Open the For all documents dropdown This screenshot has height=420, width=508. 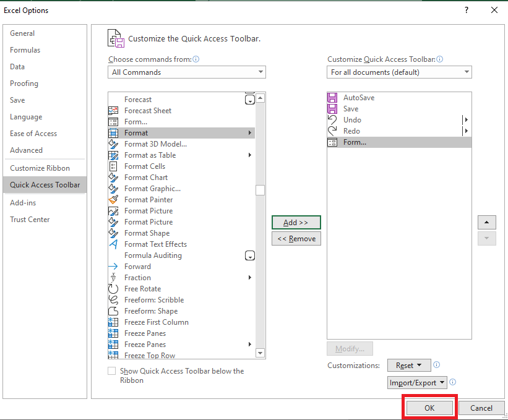399,72
